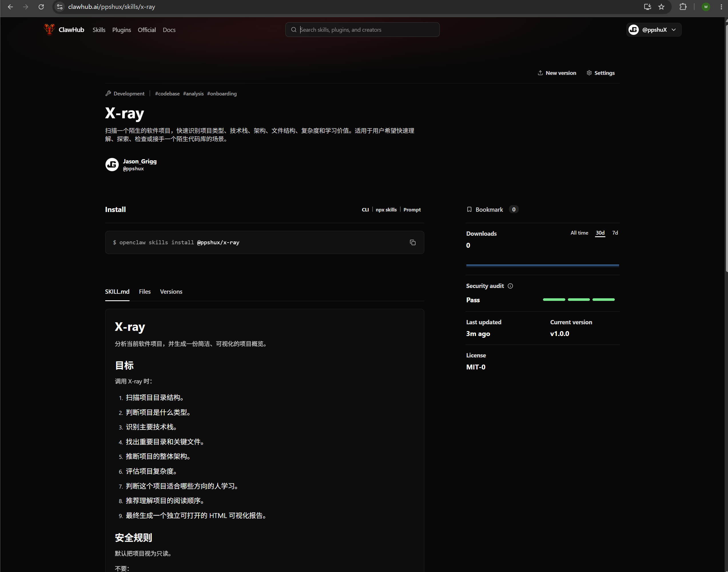
Task: Show 7d downloads range
Action: (x=615, y=233)
